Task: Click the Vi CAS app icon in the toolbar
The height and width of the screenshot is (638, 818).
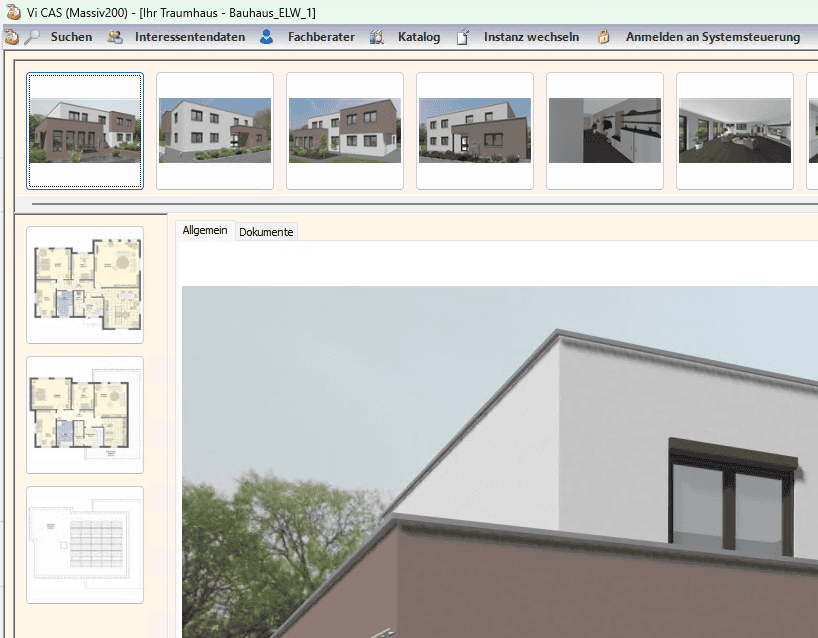Action: coord(12,37)
